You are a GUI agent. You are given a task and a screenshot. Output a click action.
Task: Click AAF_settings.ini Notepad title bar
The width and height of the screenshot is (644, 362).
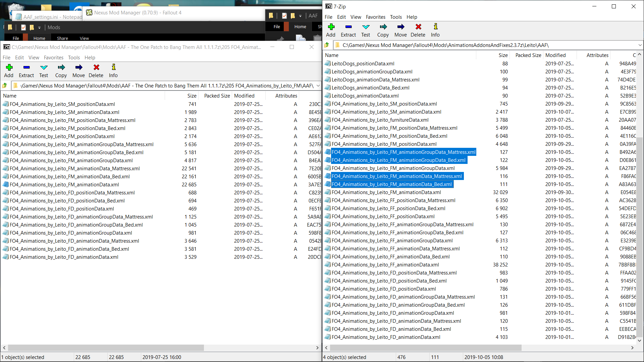(x=49, y=17)
